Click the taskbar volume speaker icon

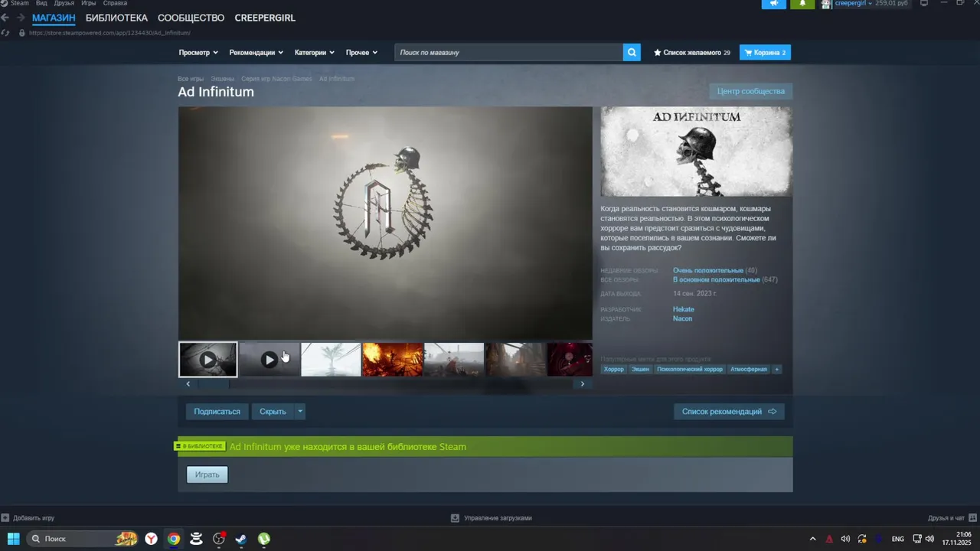coord(929,539)
